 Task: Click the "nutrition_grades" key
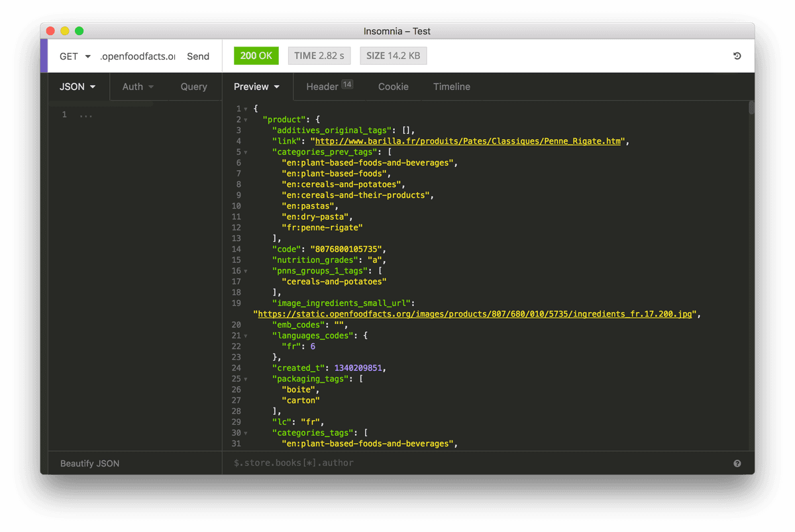pos(315,260)
